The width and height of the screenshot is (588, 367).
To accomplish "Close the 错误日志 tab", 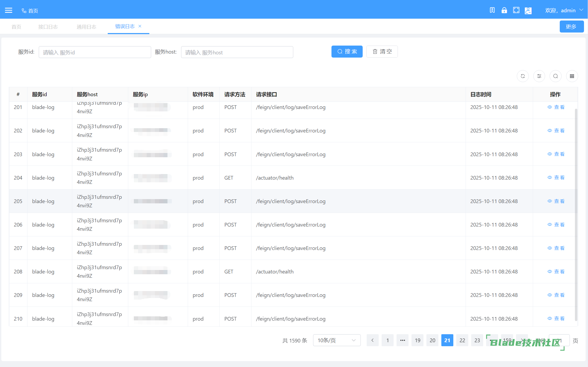I will coord(140,26).
